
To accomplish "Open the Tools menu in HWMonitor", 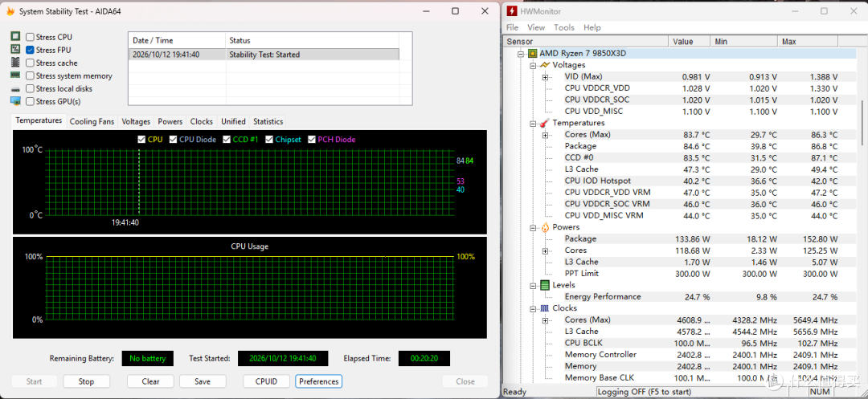I will [x=564, y=27].
